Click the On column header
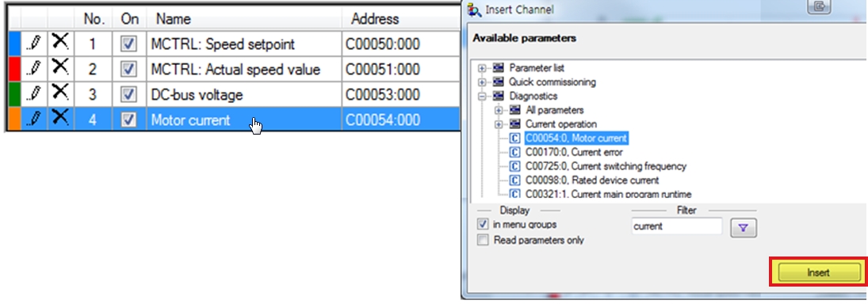This screenshot has height=304, width=868. coord(129,19)
